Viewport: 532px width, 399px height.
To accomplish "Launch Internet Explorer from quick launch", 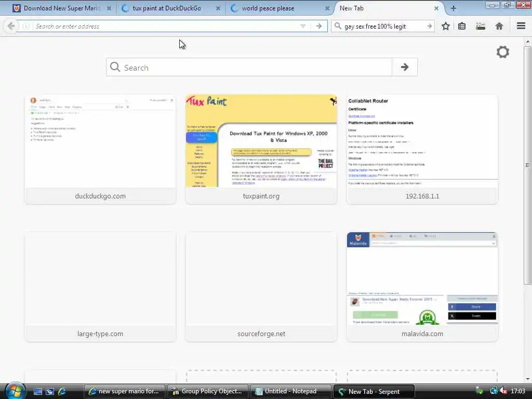I will click(x=62, y=392).
